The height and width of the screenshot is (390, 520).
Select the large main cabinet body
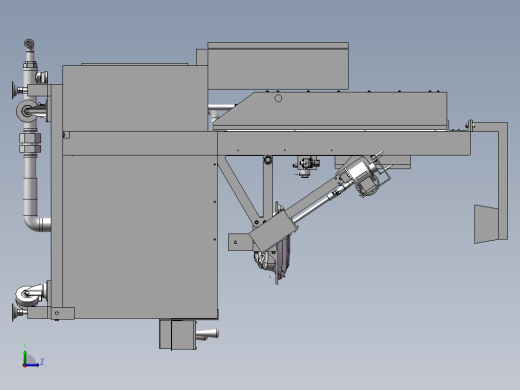point(140,237)
